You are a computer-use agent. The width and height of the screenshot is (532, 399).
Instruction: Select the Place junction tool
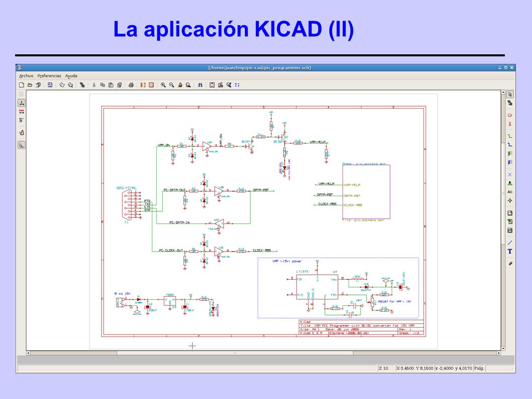(x=509, y=201)
